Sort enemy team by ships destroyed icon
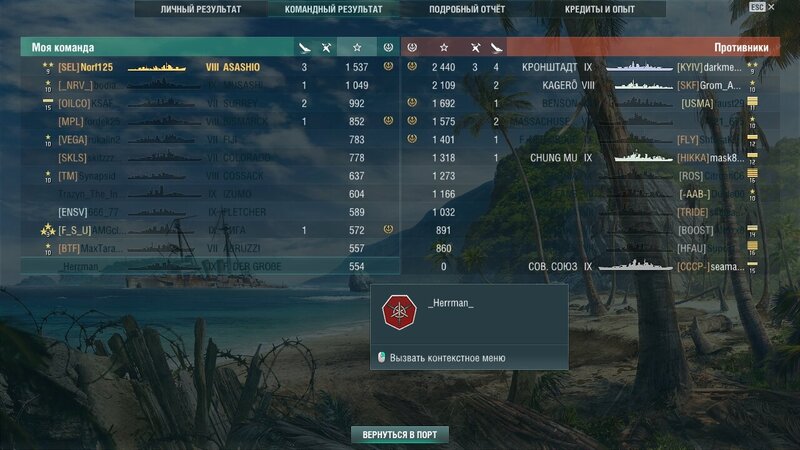This screenshot has height=450, width=800. click(475, 47)
